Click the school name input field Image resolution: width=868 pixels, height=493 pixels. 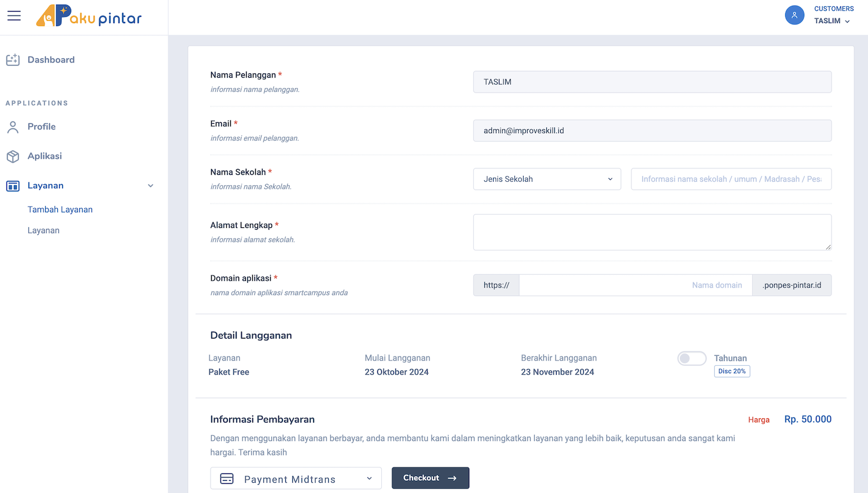731,179
